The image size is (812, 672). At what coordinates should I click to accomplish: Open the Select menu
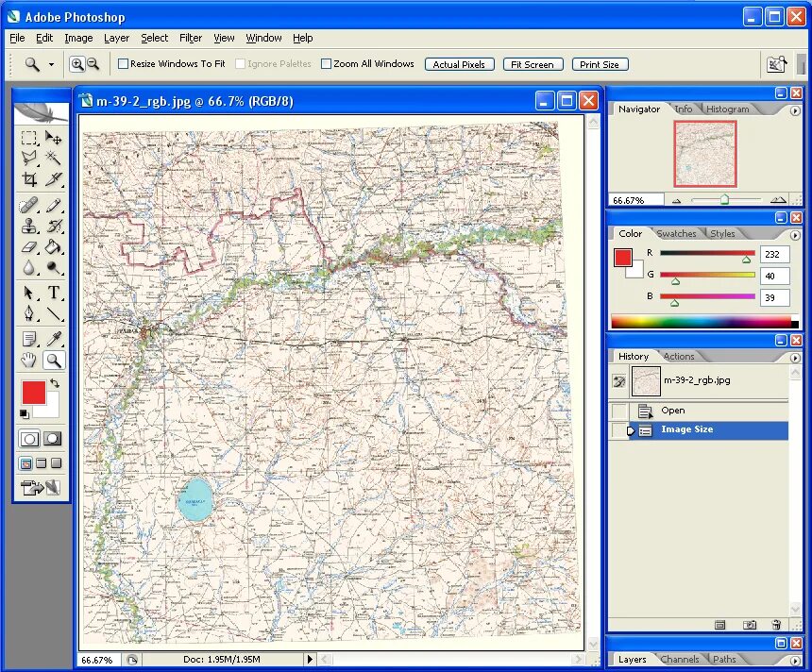154,38
